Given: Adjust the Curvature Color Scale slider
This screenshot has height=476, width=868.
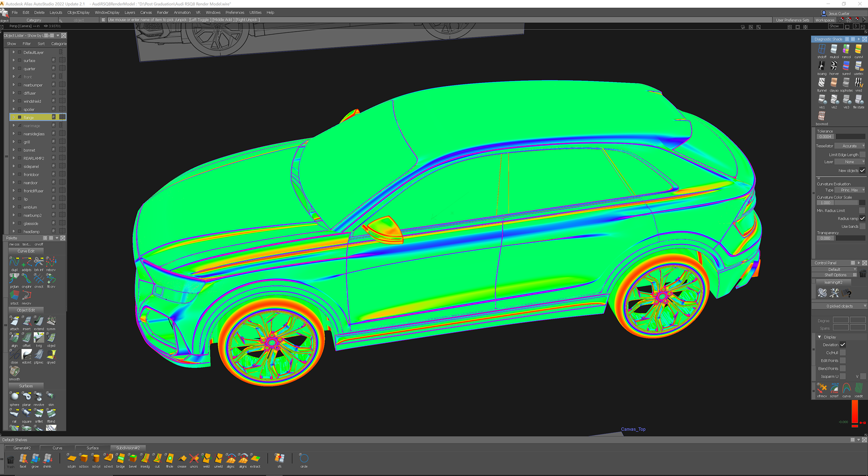Looking at the screenshot, I should point(850,203).
